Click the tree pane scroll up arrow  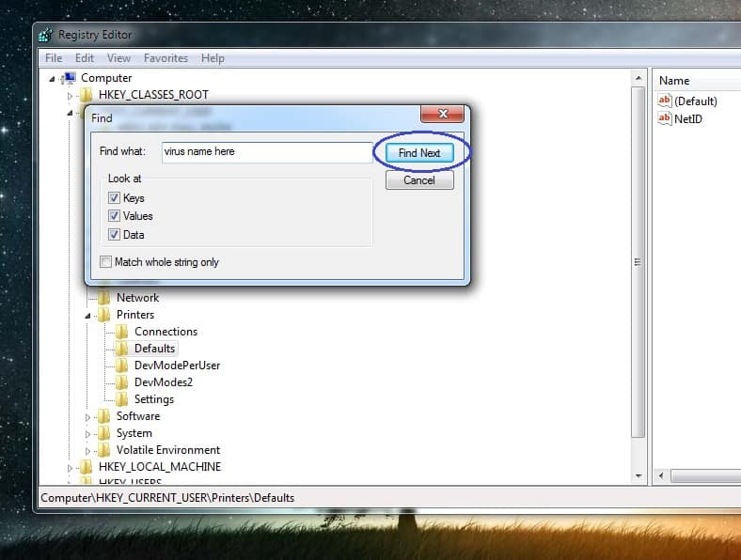pos(639,78)
